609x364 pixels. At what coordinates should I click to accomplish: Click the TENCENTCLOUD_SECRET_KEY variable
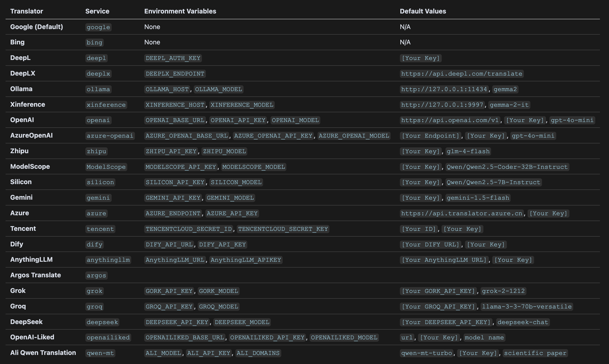(283, 229)
